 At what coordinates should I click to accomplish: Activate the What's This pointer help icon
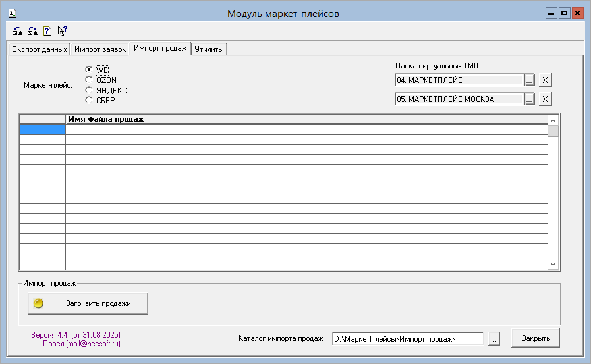(x=62, y=30)
